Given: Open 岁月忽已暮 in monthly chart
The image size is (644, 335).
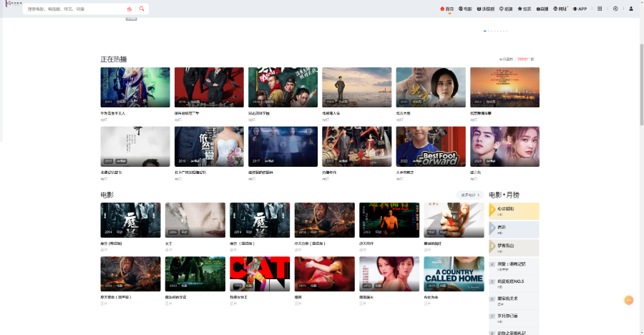Looking at the screenshot, I should pos(514,318).
